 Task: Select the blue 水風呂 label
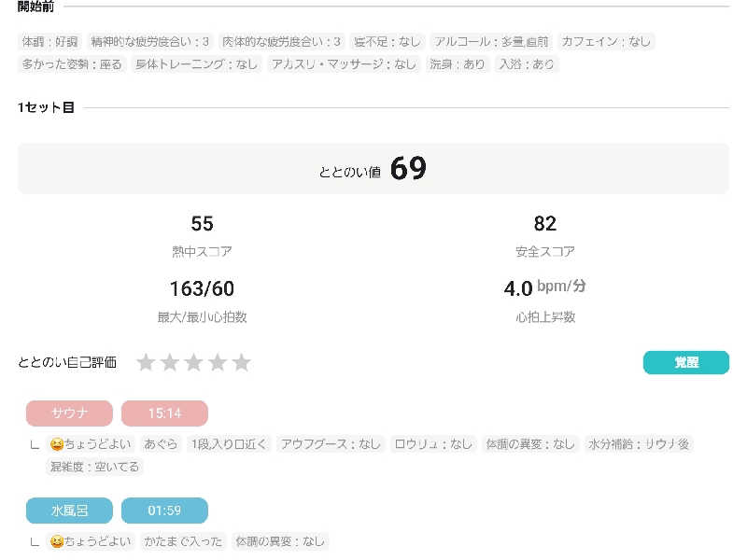[69, 511]
